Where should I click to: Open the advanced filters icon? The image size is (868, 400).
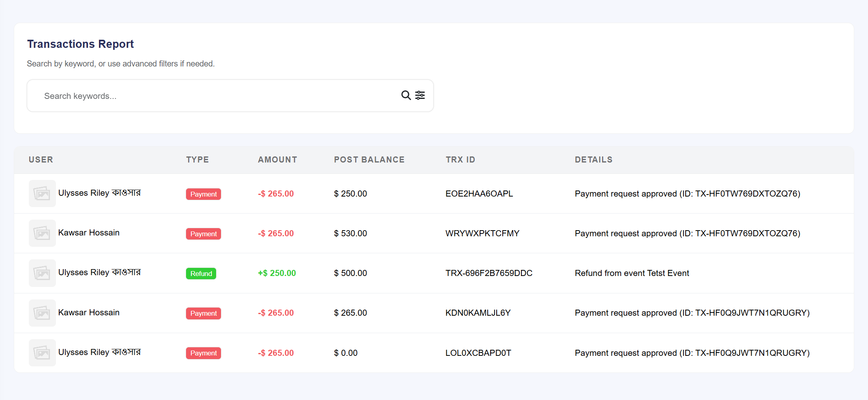coord(420,95)
